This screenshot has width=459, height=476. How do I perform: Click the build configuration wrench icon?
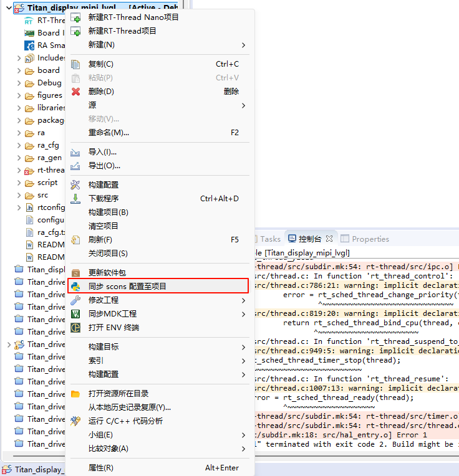pyautogui.click(x=76, y=185)
